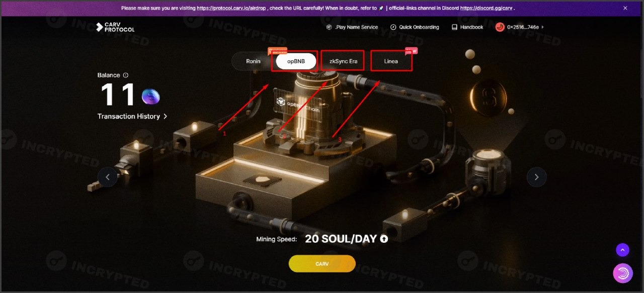Click the SOUL token coin icon
The image size is (644, 293).
[x=150, y=96]
